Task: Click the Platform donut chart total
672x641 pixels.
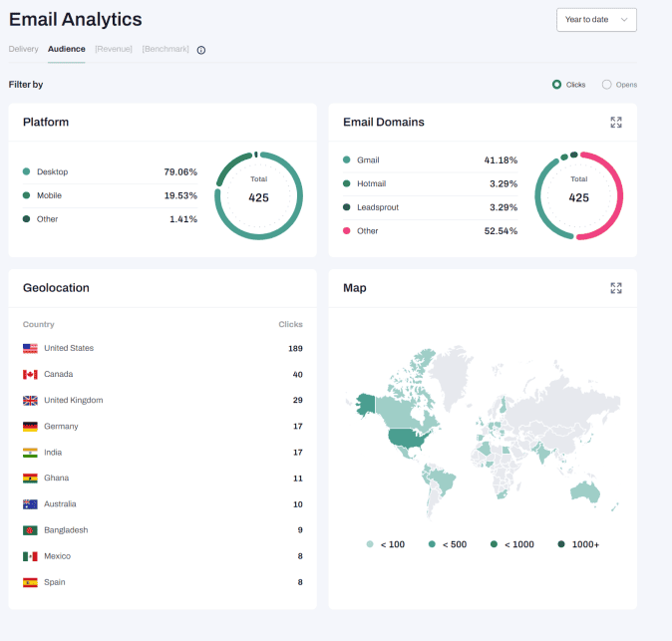Action: (x=258, y=196)
